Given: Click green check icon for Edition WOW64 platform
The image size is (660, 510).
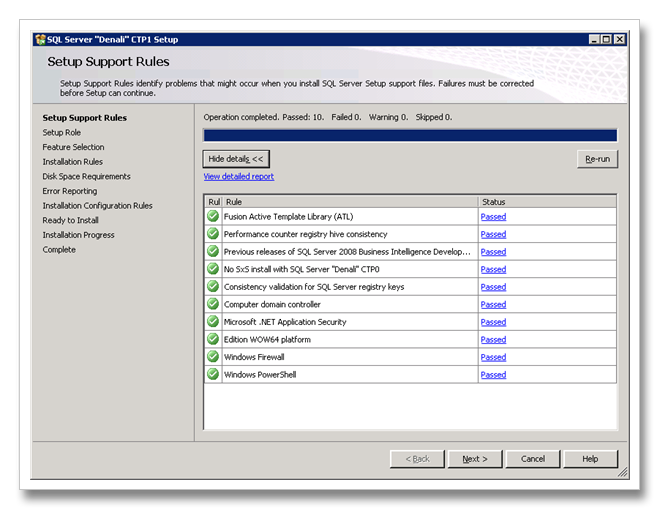Looking at the screenshot, I should pyautogui.click(x=213, y=339).
